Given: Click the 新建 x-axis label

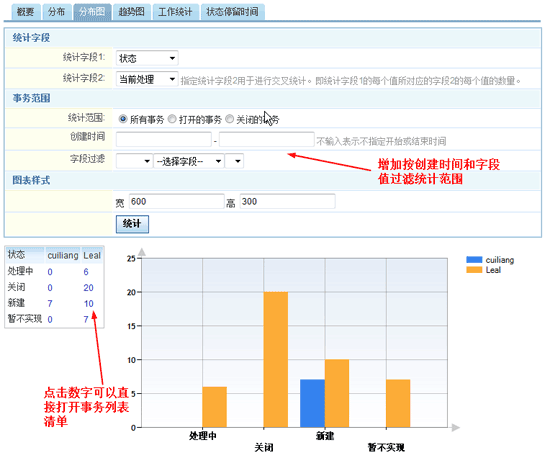Looking at the screenshot, I should click(x=325, y=436).
